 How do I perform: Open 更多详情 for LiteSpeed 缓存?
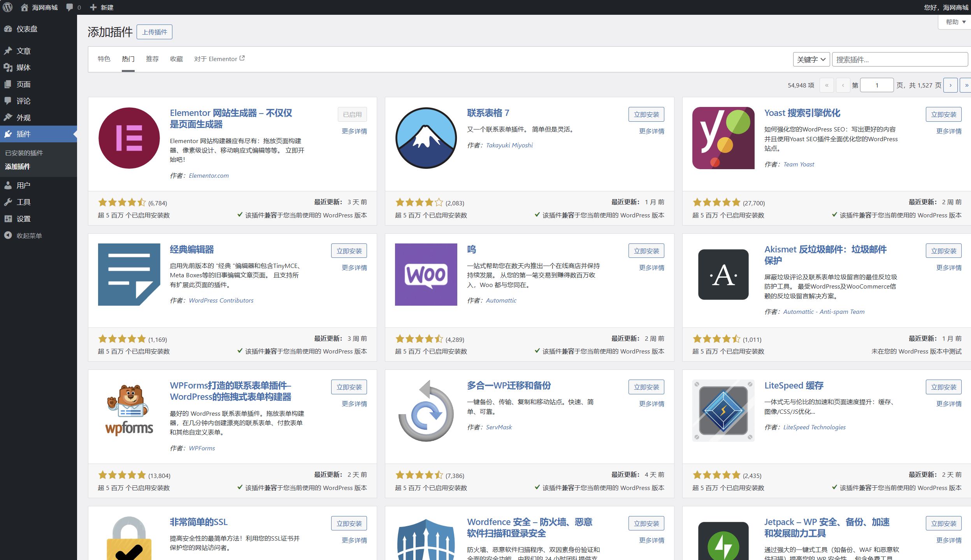(x=949, y=404)
